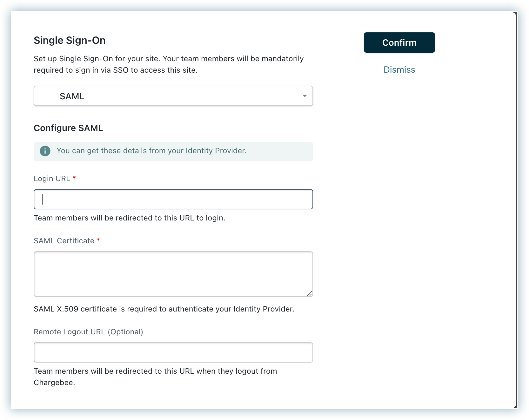The width and height of the screenshot is (529, 420).
Task: Click inside the SAML Certificate text area
Action: tap(173, 274)
